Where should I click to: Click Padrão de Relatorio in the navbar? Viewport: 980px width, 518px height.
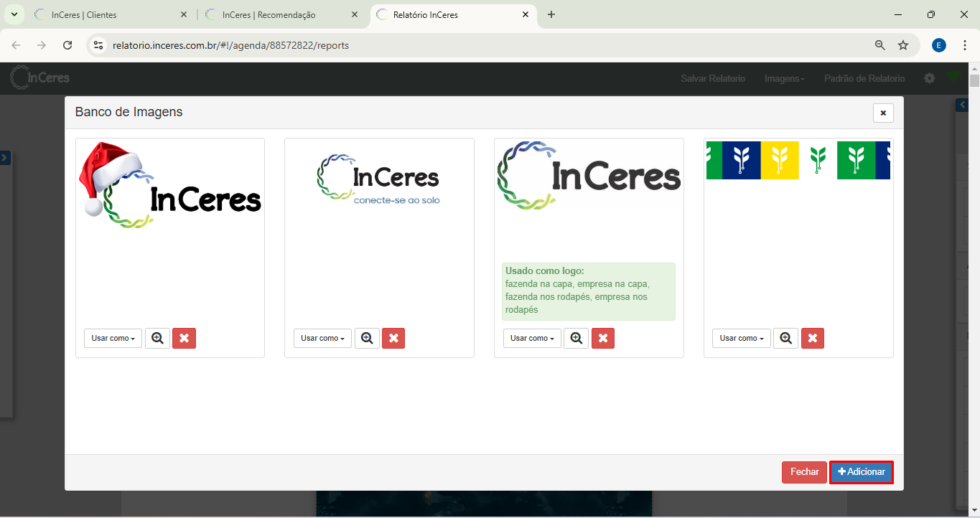[864, 78]
